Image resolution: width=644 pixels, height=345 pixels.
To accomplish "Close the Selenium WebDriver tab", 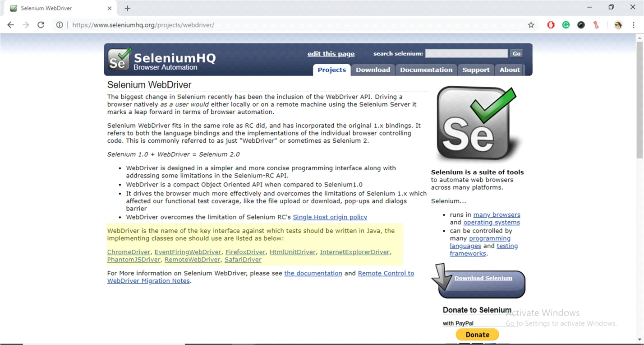I will pyautogui.click(x=110, y=8).
